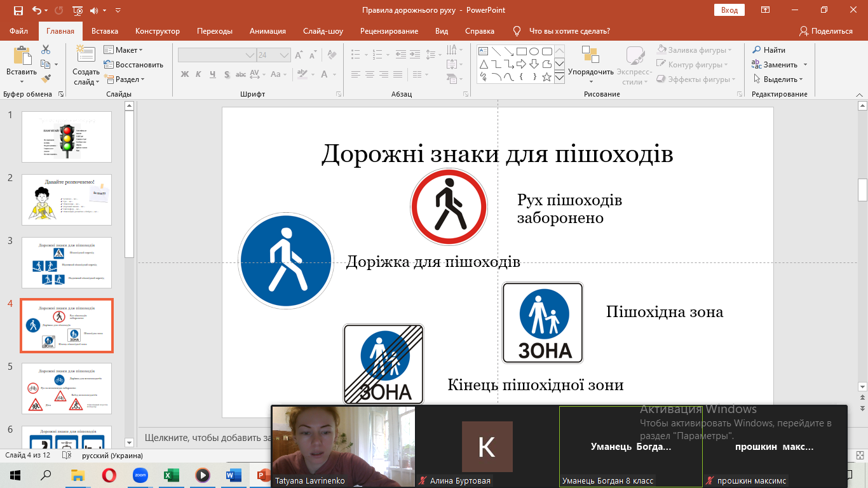Open the Файл tab
868x488 pixels.
(x=19, y=31)
